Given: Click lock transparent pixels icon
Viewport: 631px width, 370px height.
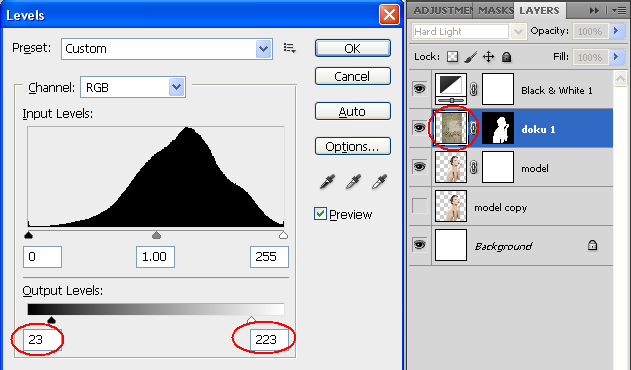Looking at the screenshot, I should pos(452,57).
